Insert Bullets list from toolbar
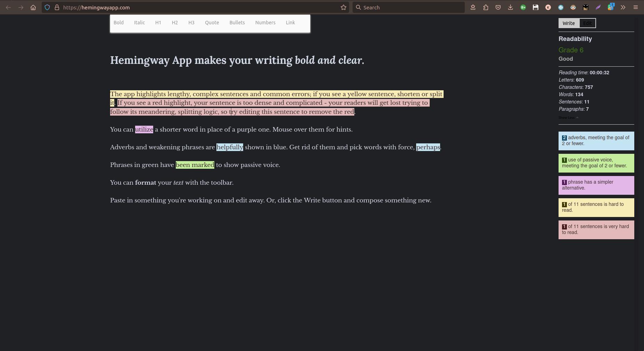Screen dimensions: 644x351 pyautogui.click(x=237, y=23)
